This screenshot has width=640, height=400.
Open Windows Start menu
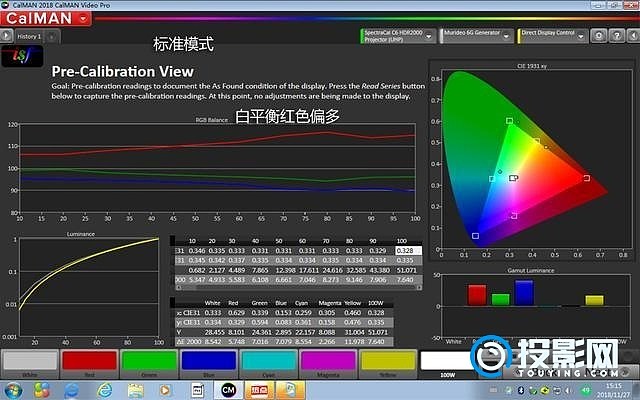pyautogui.click(x=14, y=389)
